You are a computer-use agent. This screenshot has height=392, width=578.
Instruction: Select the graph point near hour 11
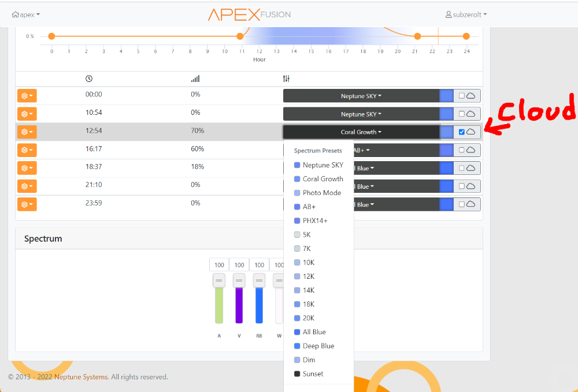coord(240,36)
